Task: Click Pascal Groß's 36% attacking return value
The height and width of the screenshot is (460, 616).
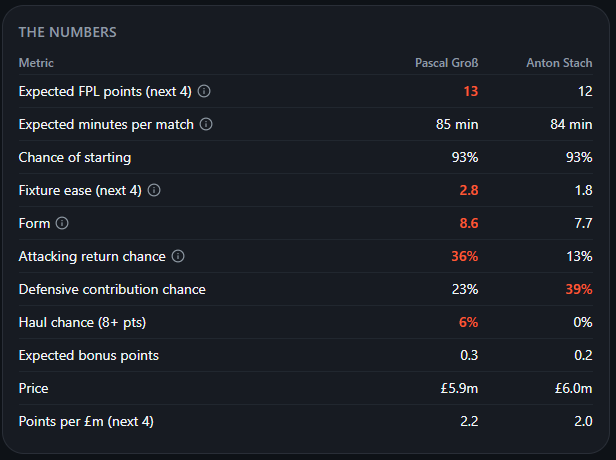Action: coord(465,256)
